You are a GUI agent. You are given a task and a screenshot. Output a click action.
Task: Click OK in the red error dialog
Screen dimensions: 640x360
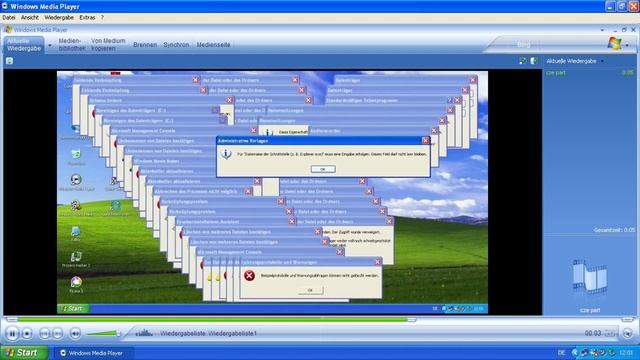[x=310, y=290]
